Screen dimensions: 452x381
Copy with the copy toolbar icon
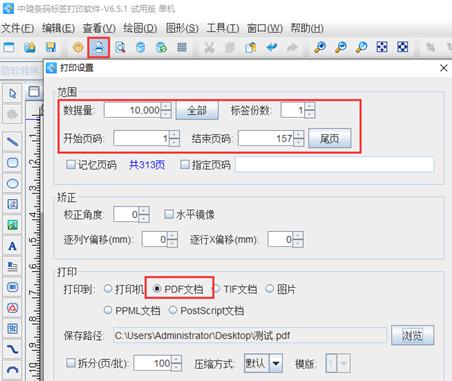pyautogui.click(x=230, y=47)
